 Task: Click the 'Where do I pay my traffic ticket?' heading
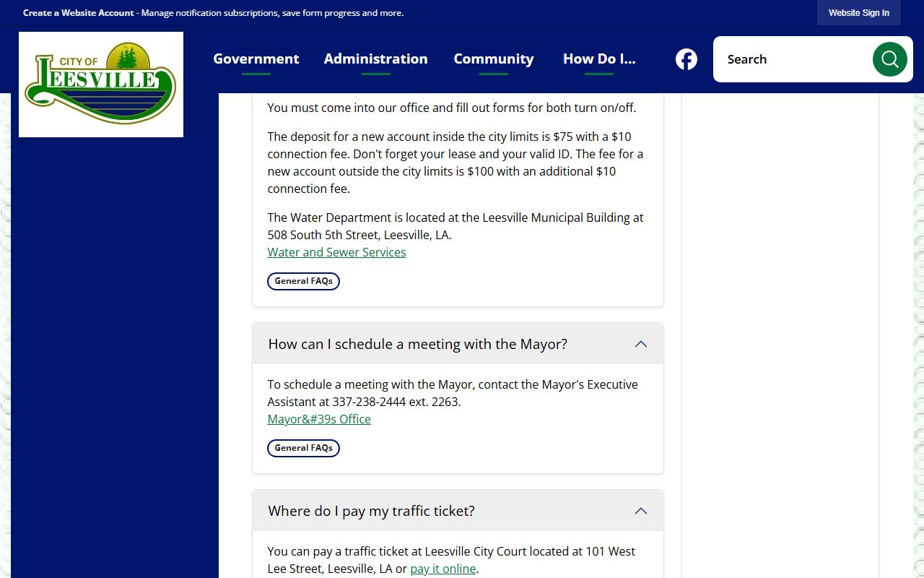pos(372,511)
